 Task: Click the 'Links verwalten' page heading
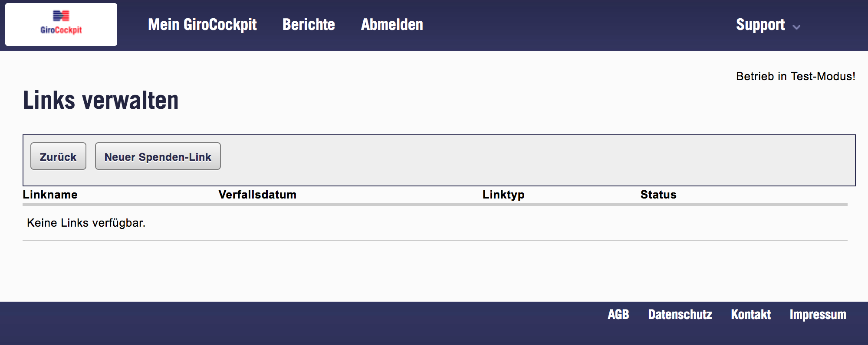(101, 100)
